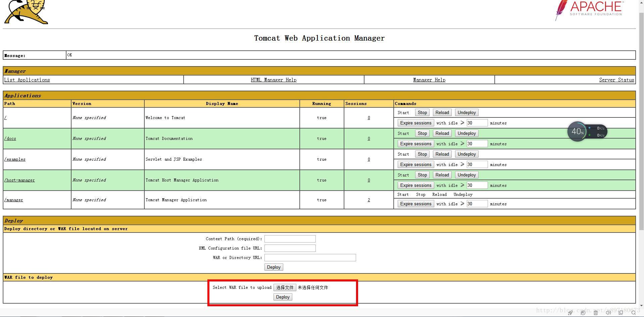Open the /host-manager application link
Screen dimensions: 644x317
pyautogui.click(x=19, y=180)
